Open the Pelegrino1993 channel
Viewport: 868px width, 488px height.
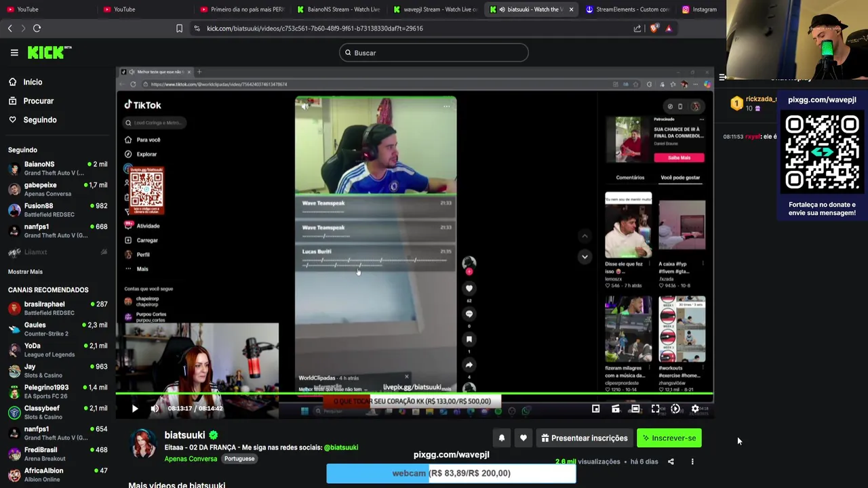pos(58,391)
